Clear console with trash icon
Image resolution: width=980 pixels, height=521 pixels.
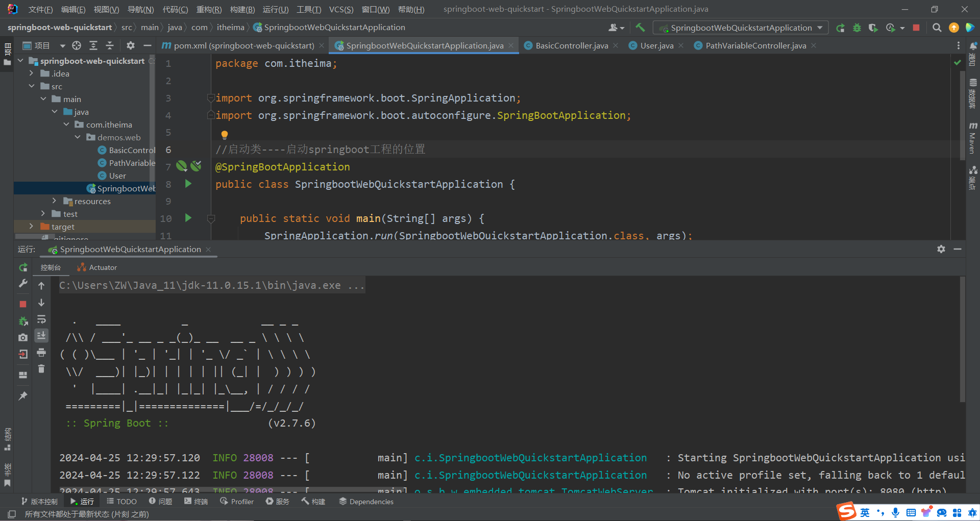(41, 369)
